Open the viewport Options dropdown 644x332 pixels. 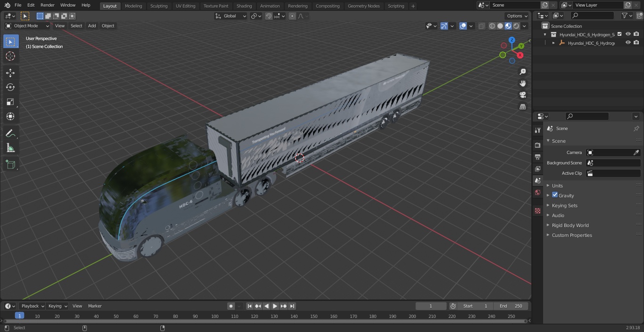tap(517, 16)
